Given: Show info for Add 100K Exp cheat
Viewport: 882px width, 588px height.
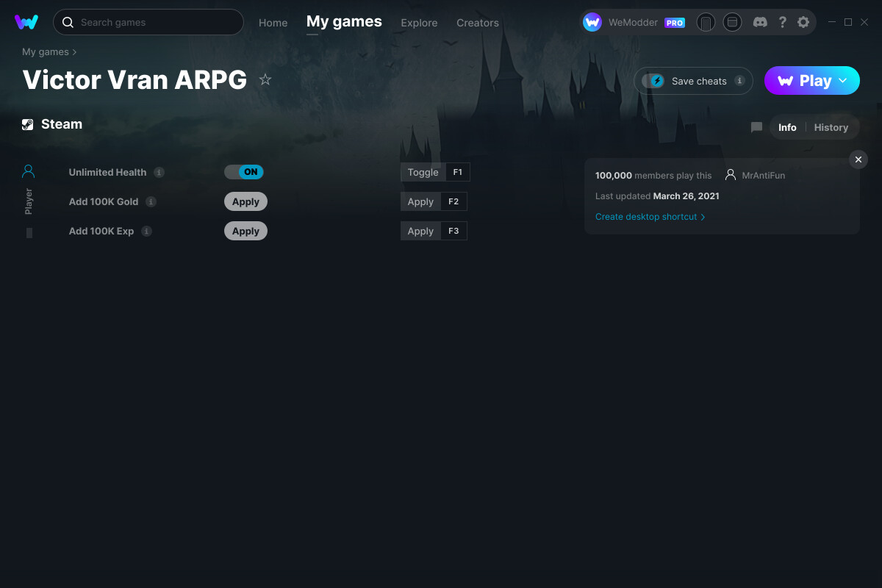Looking at the screenshot, I should coord(146,231).
